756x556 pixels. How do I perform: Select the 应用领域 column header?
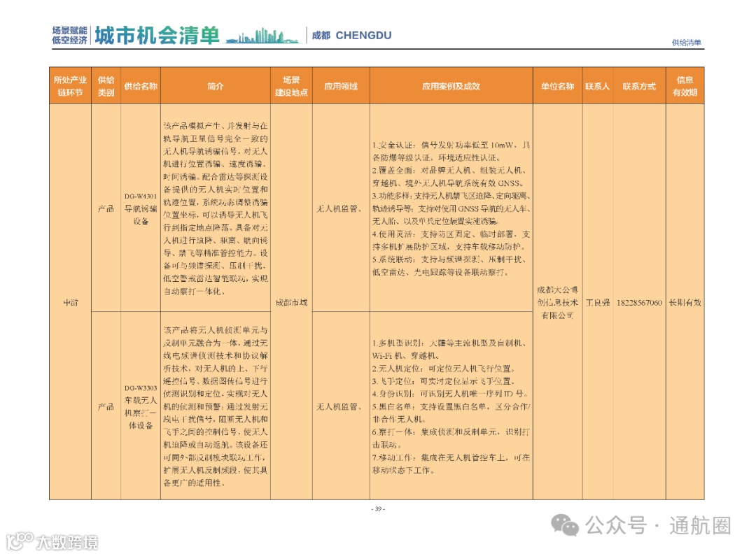341,86
